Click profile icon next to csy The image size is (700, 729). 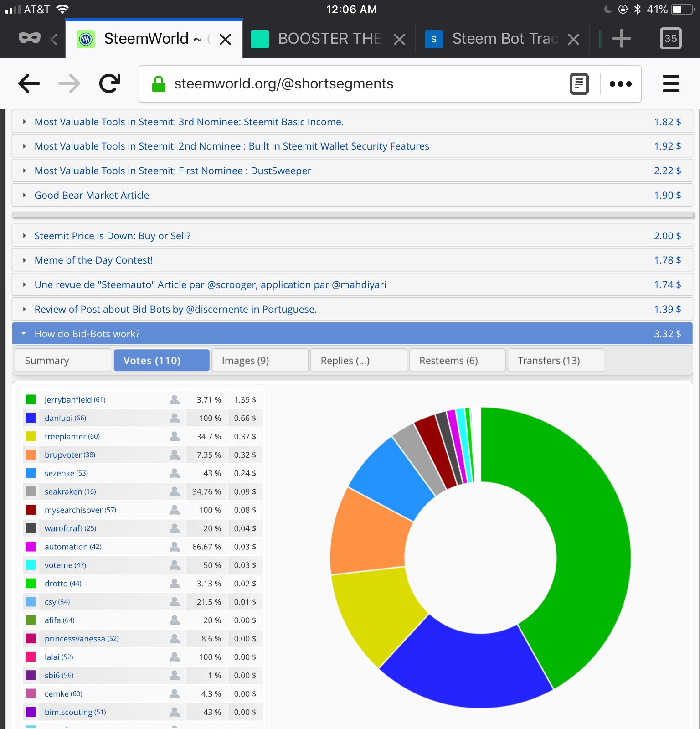(174, 602)
